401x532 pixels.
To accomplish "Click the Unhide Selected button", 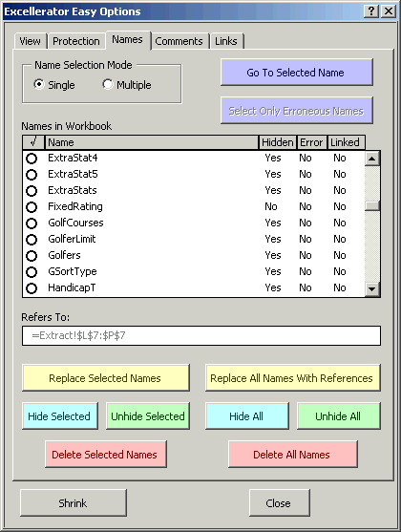I will [148, 416].
